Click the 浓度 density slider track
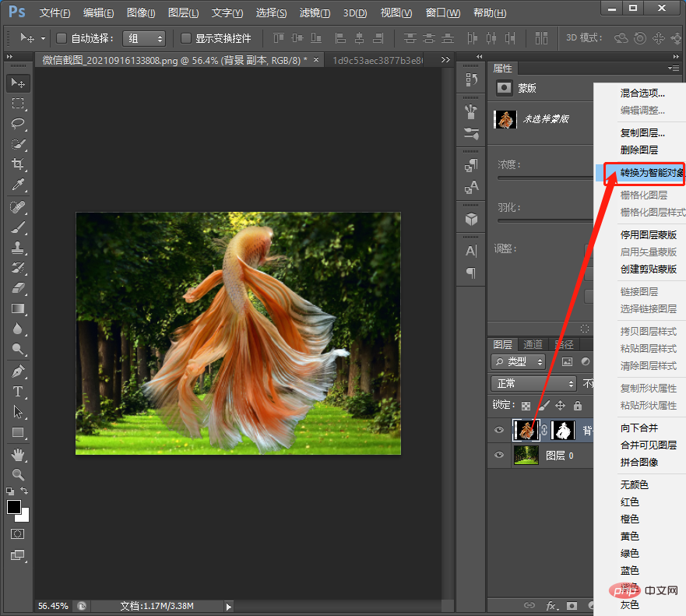Image resolution: width=686 pixels, height=616 pixels. pos(545,178)
